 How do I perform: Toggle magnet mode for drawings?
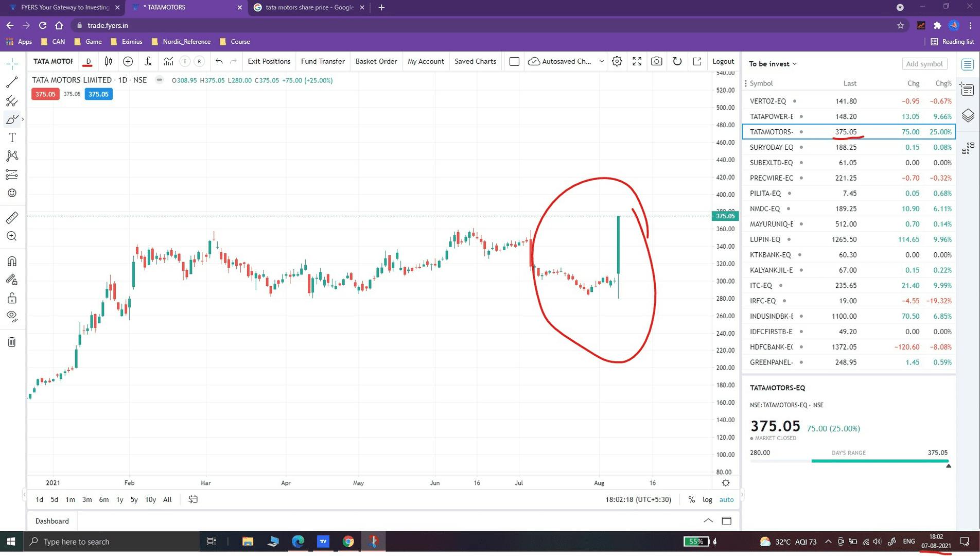tap(12, 262)
